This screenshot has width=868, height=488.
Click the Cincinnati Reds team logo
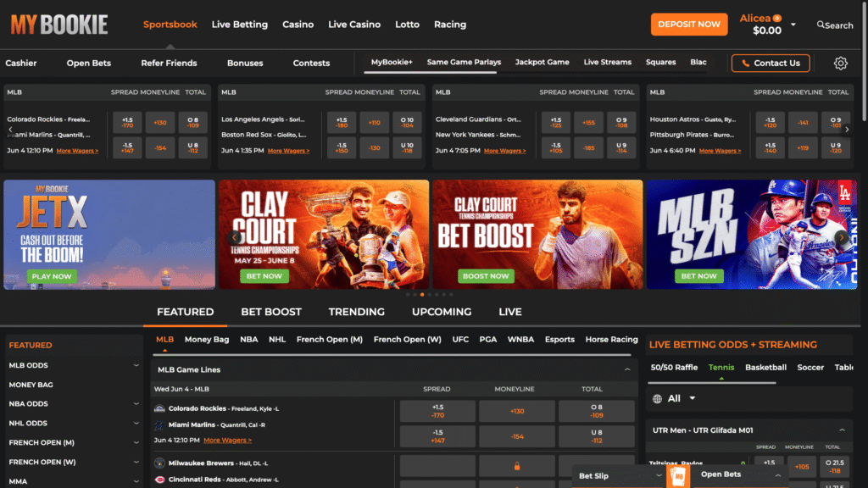point(159,480)
